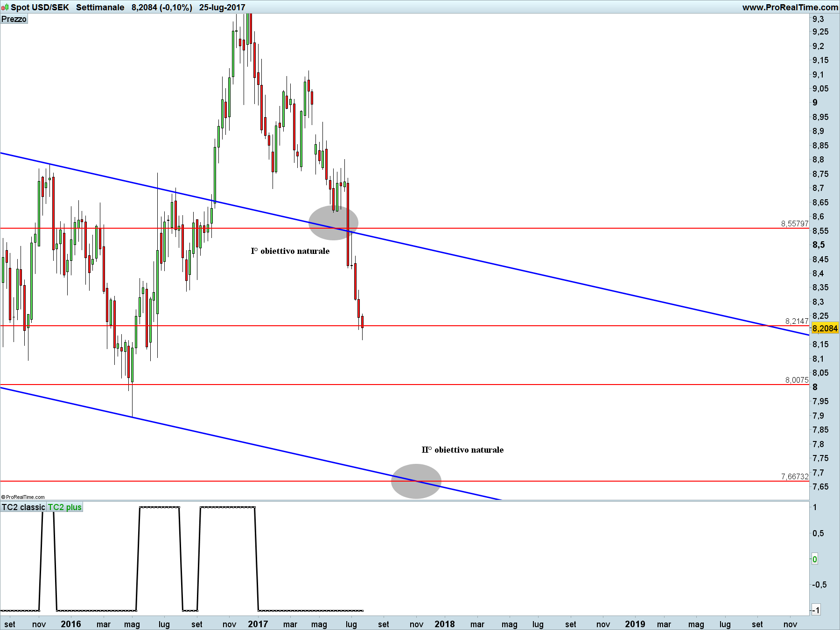Click the Spot USD/SEK title text
Screen dimensions: 840x630
pos(40,7)
